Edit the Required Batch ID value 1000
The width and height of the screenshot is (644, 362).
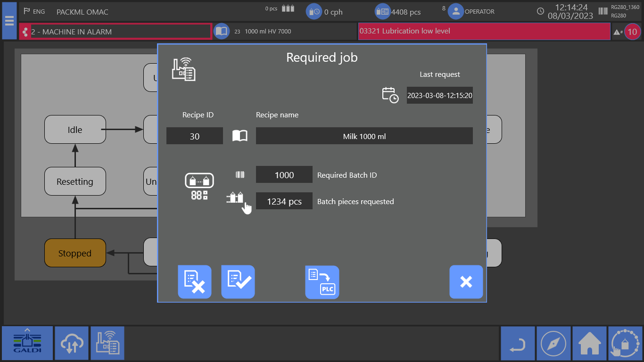pos(284,175)
